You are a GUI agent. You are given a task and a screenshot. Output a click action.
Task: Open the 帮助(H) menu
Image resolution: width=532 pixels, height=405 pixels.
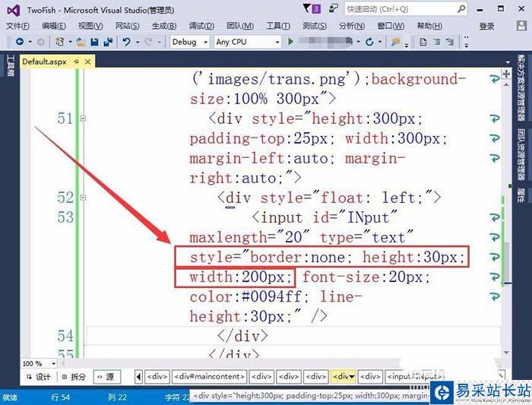[429, 26]
